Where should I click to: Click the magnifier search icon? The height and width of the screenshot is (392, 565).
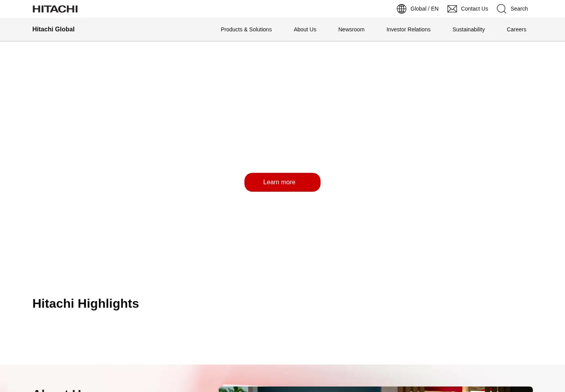[x=501, y=9]
